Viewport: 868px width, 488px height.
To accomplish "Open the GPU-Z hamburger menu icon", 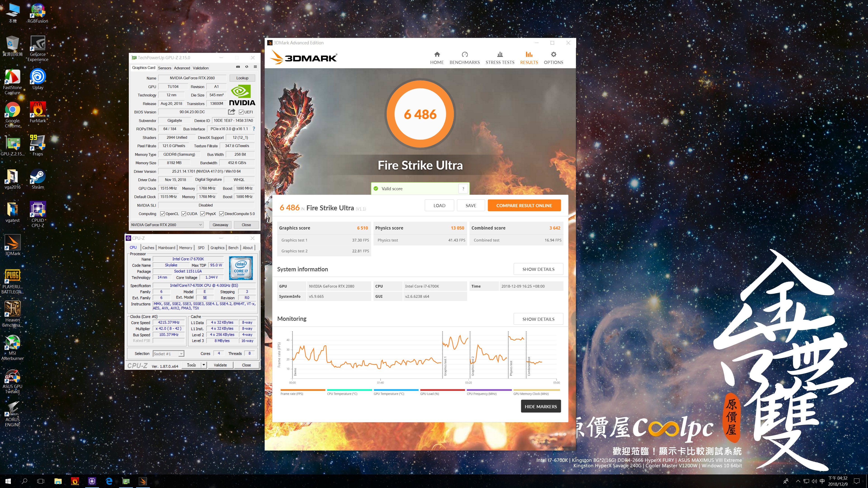I will [255, 67].
